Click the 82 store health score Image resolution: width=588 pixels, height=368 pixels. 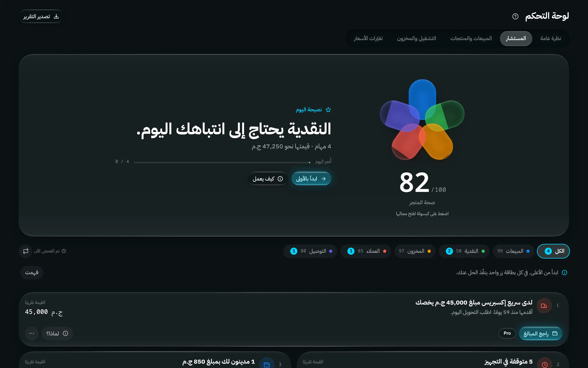(414, 182)
